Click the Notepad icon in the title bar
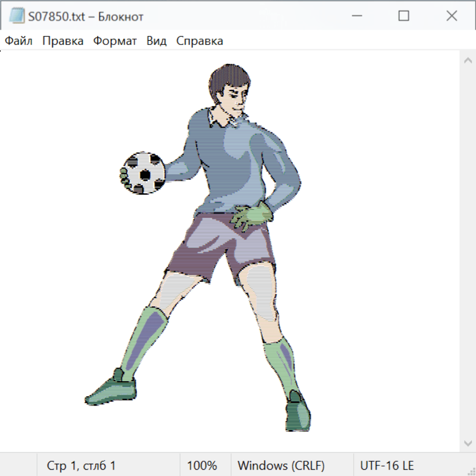The height and width of the screenshot is (476, 476). click(16, 16)
